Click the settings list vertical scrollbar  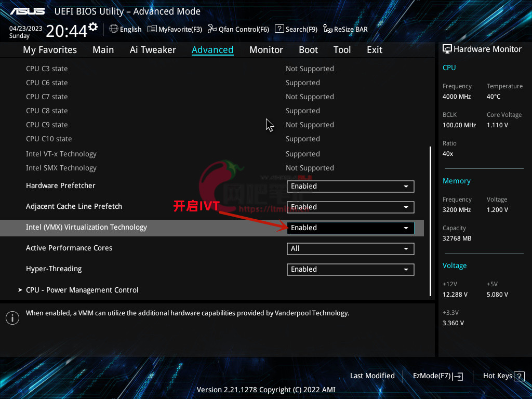430,221
